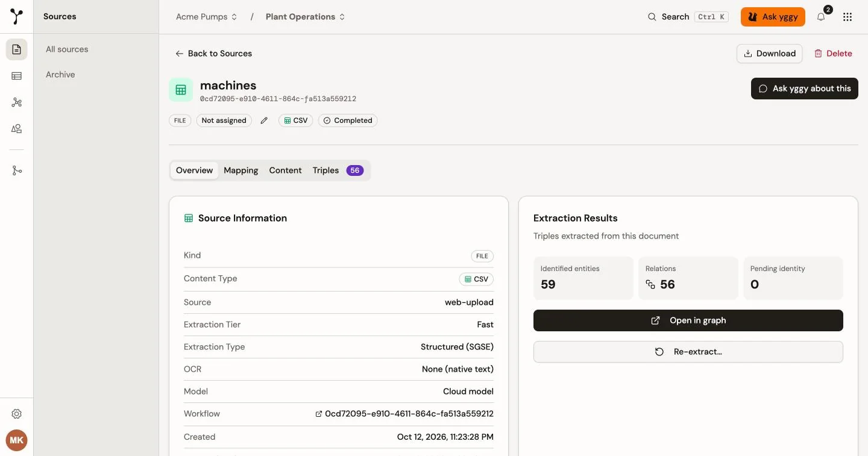Click the 'web-upload' source value
The height and width of the screenshot is (456, 868).
coord(469,302)
